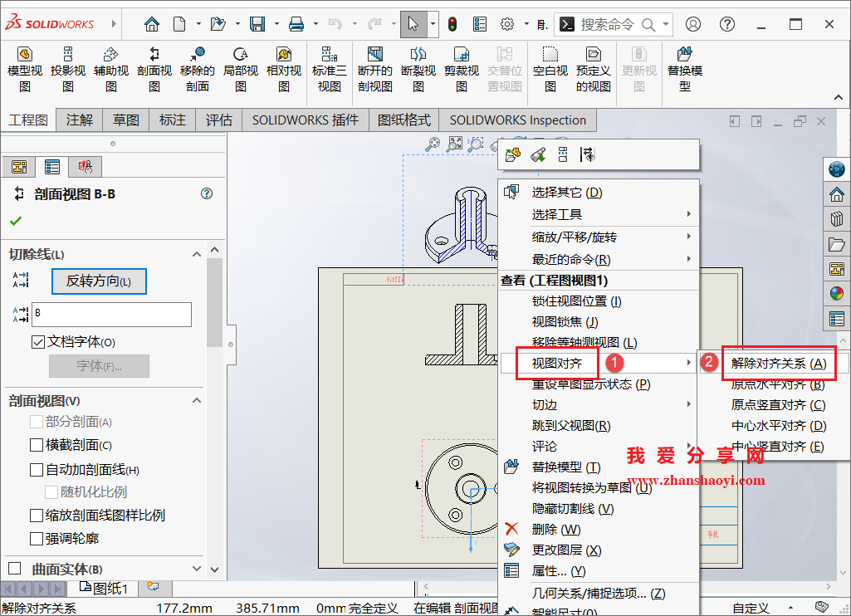Open the 模型视图 tool

[x=24, y=68]
